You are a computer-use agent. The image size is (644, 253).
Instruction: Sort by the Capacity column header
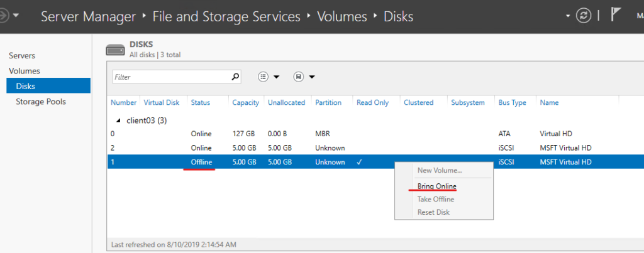pyautogui.click(x=245, y=102)
